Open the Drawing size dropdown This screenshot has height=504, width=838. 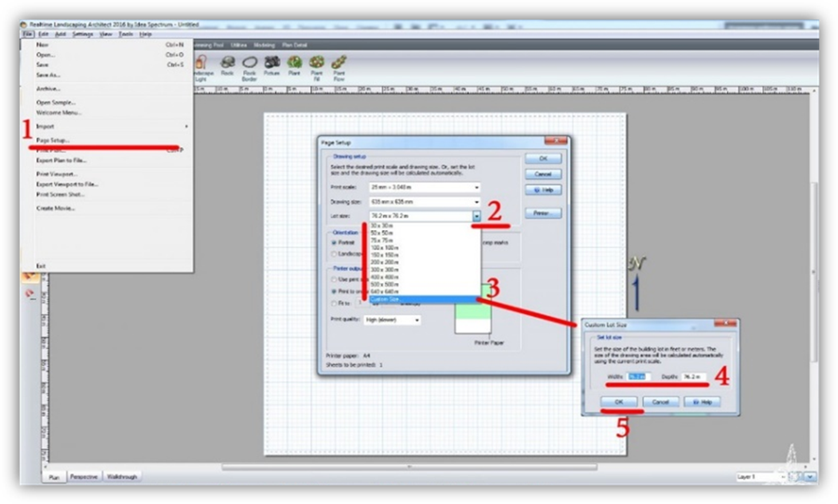[x=424, y=202]
